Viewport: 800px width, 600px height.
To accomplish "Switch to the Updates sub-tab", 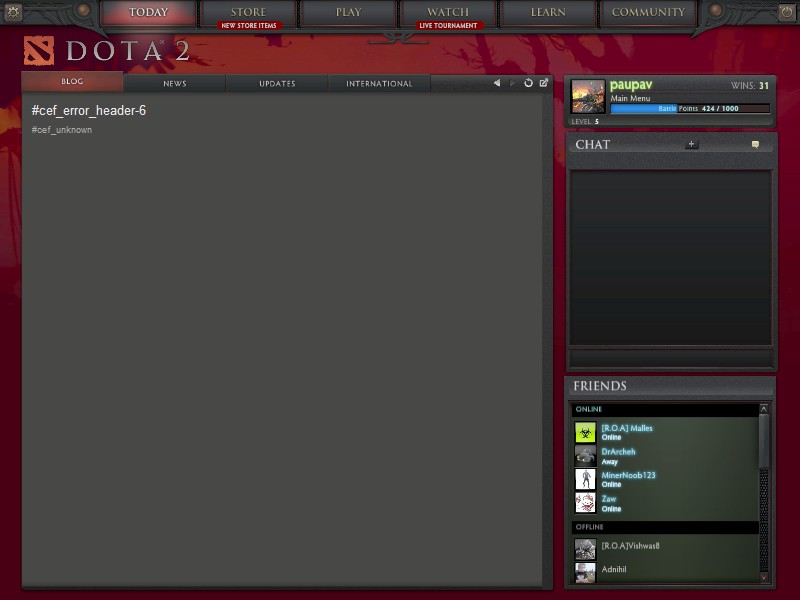I will point(277,83).
